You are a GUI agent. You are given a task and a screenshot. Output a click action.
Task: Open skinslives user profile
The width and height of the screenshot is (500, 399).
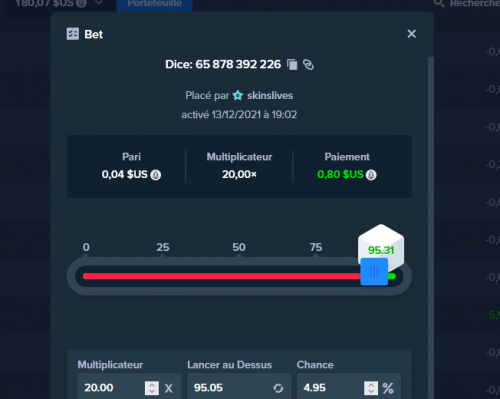(270, 96)
